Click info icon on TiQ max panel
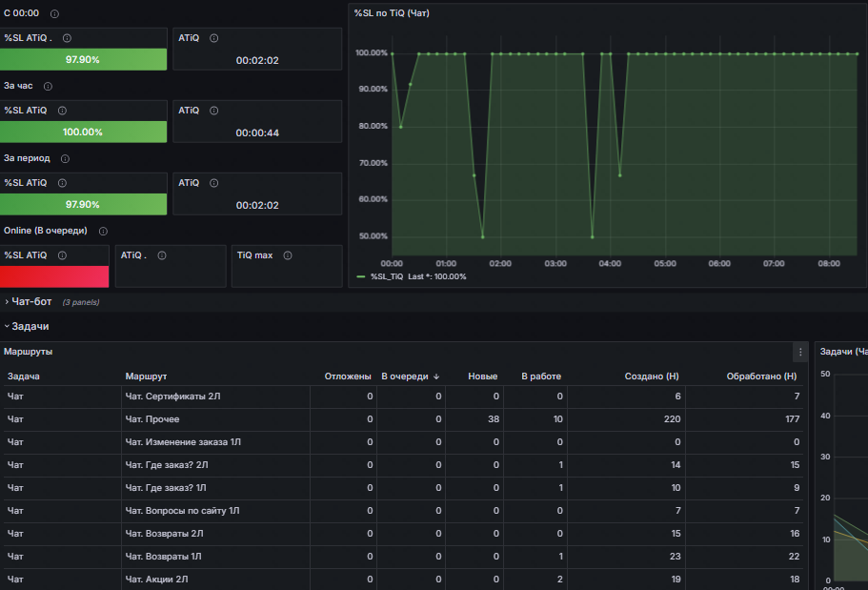868x590 pixels. coord(287,255)
